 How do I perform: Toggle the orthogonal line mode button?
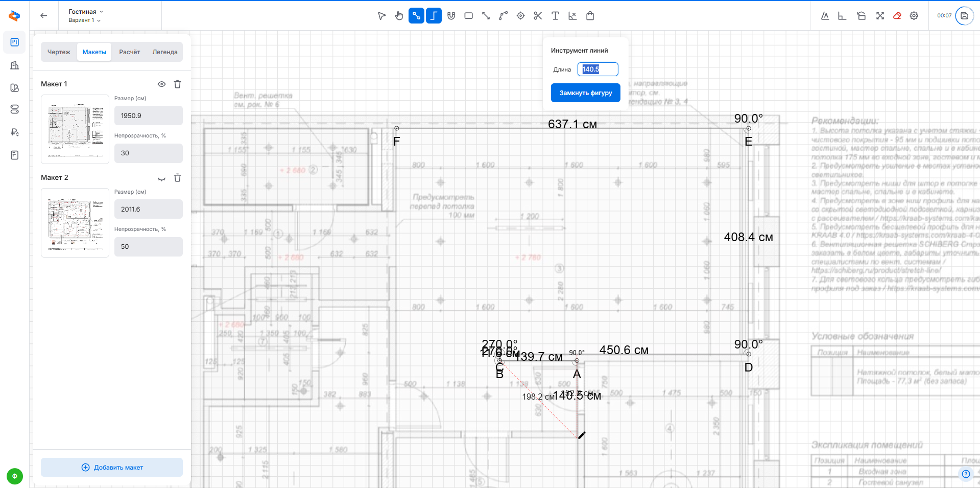[434, 16]
